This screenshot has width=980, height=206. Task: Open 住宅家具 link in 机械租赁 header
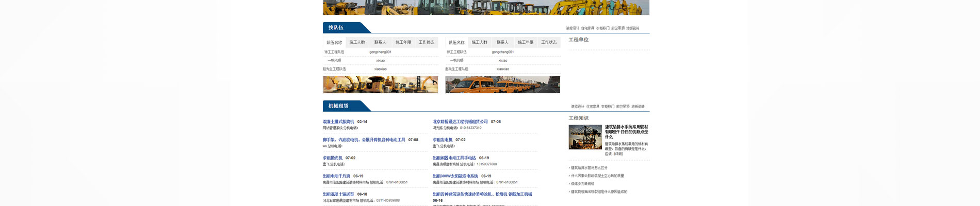tap(593, 107)
